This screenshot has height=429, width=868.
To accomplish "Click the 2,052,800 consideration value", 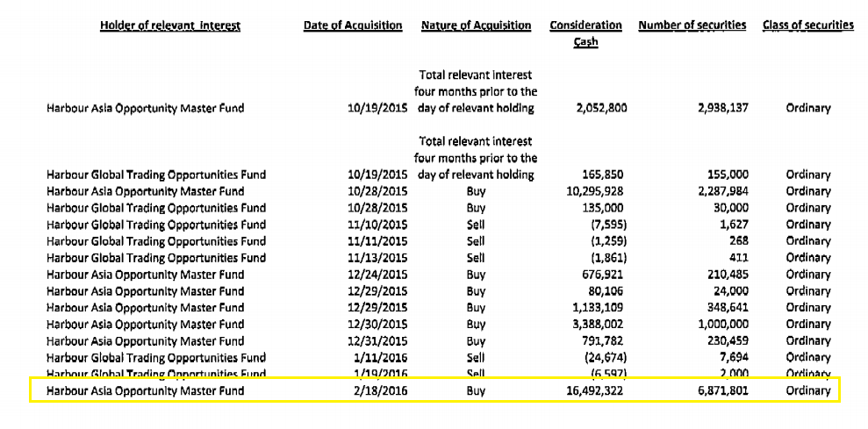I will [602, 109].
